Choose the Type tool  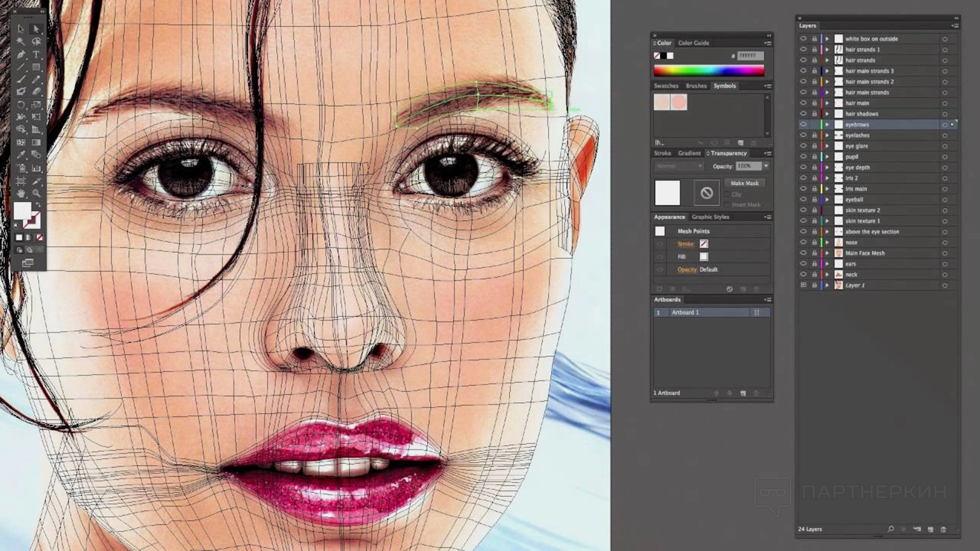[36, 55]
